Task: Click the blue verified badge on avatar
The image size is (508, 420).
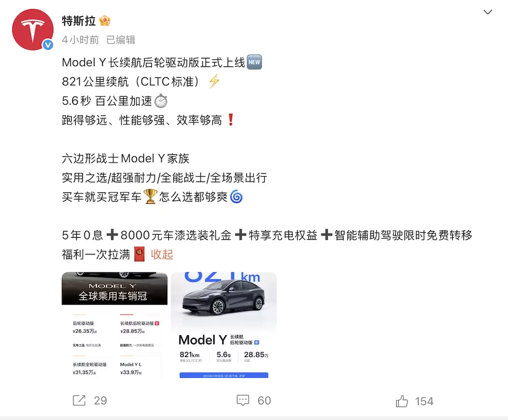Action: point(48,45)
